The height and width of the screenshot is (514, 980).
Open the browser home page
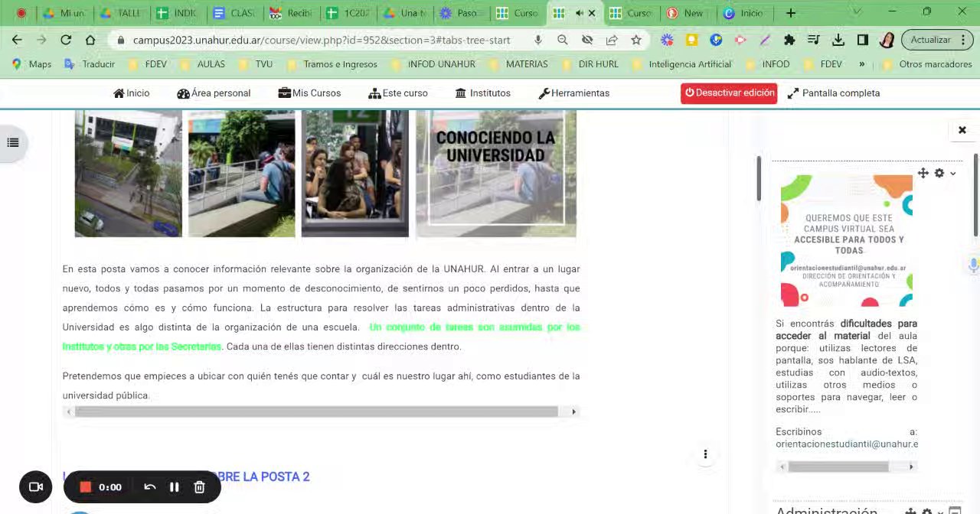click(x=90, y=40)
